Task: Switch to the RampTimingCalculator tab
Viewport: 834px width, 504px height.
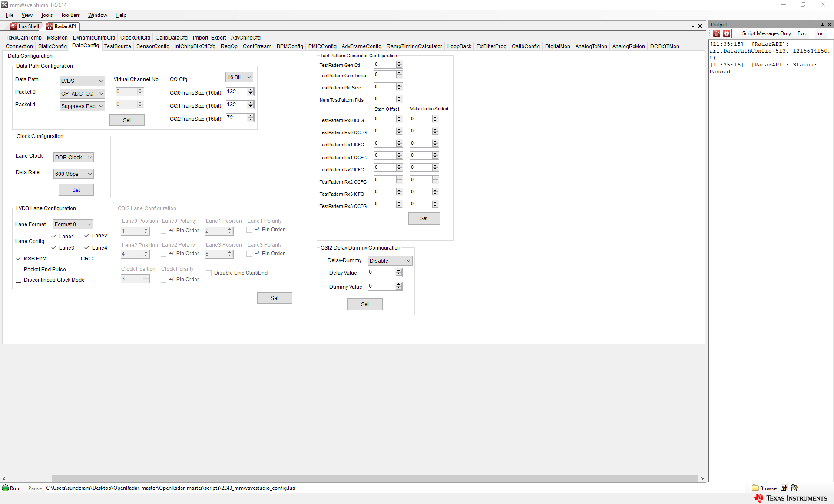Action: point(414,46)
